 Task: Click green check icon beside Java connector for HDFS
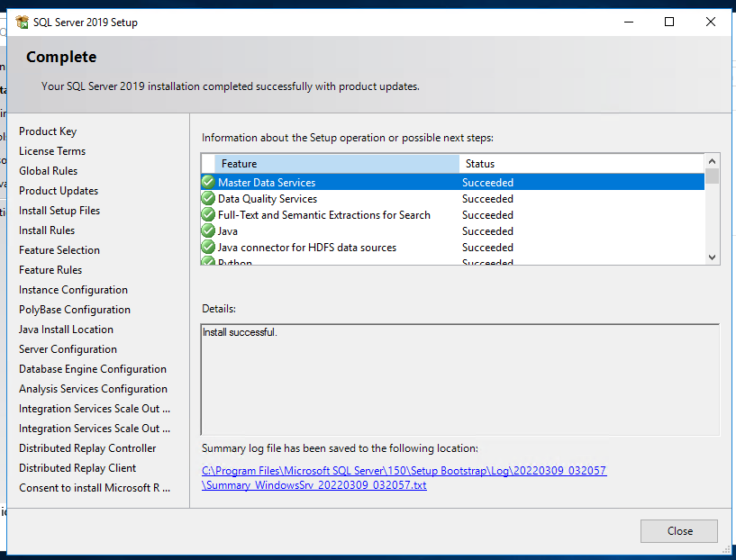[208, 248]
